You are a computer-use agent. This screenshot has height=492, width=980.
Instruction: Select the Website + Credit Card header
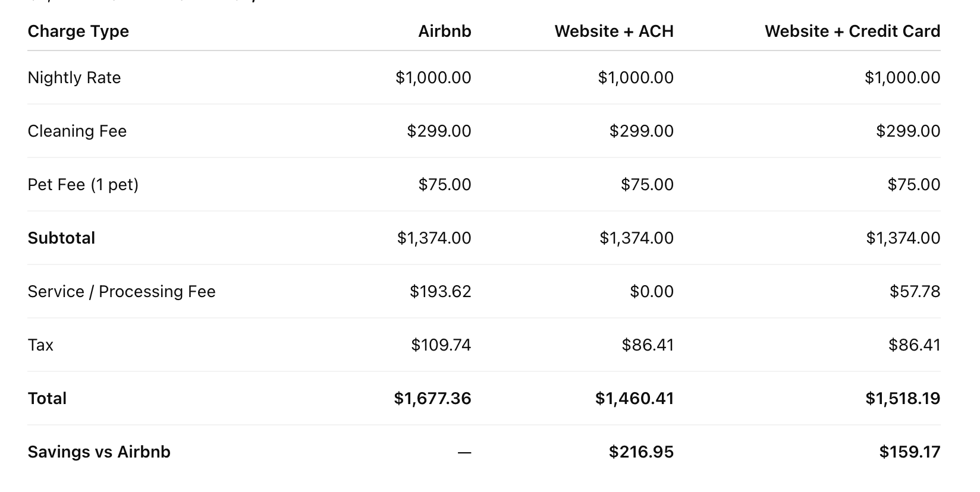pos(852,31)
